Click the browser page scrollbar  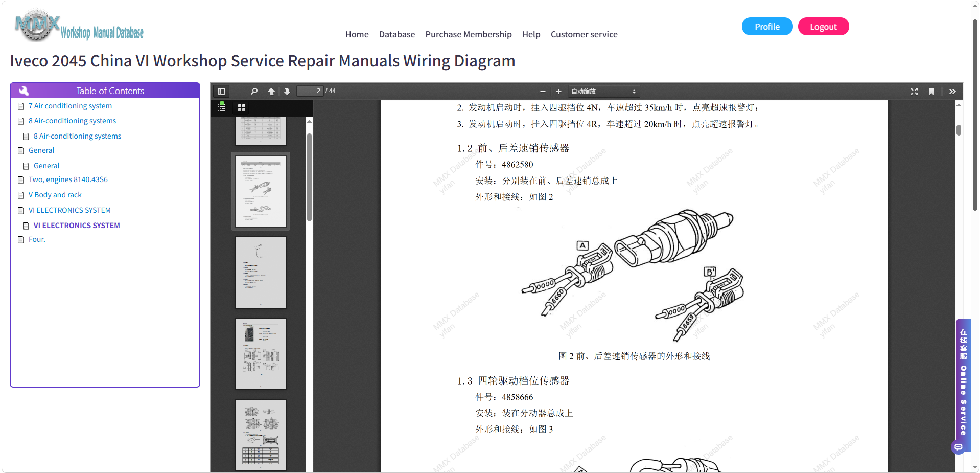(x=975, y=115)
